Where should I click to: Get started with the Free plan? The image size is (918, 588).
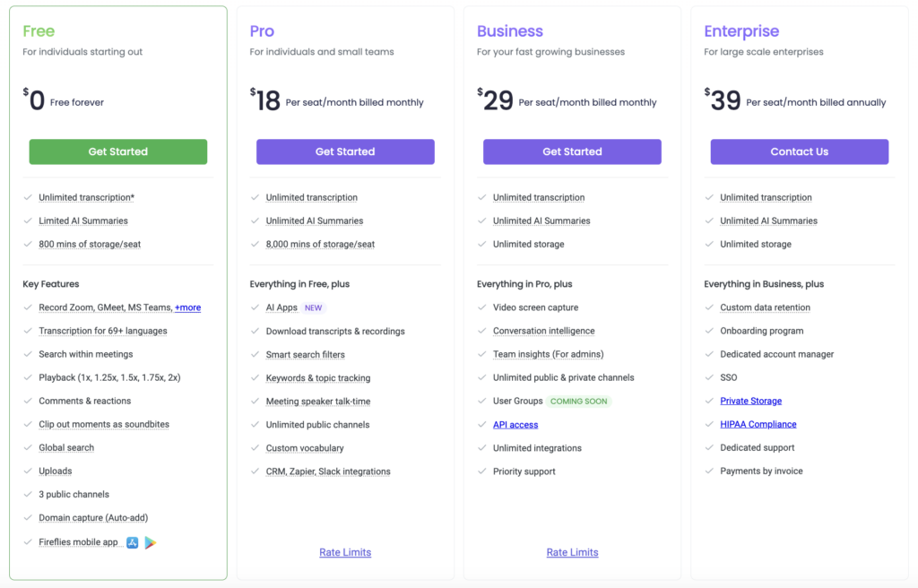(x=118, y=151)
